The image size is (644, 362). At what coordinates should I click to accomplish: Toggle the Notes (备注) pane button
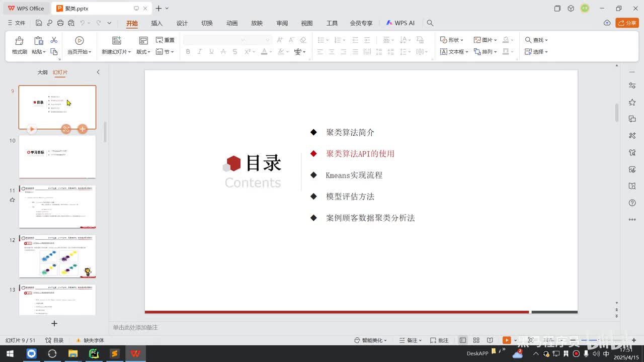410,340
